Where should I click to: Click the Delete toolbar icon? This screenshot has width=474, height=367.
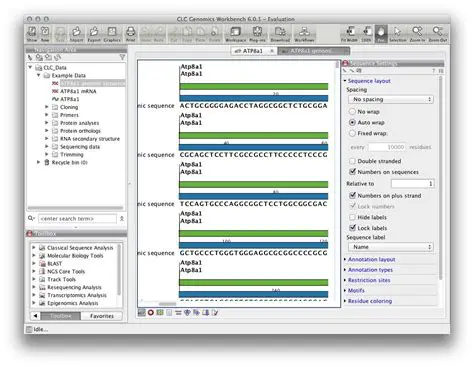click(x=214, y=34)
